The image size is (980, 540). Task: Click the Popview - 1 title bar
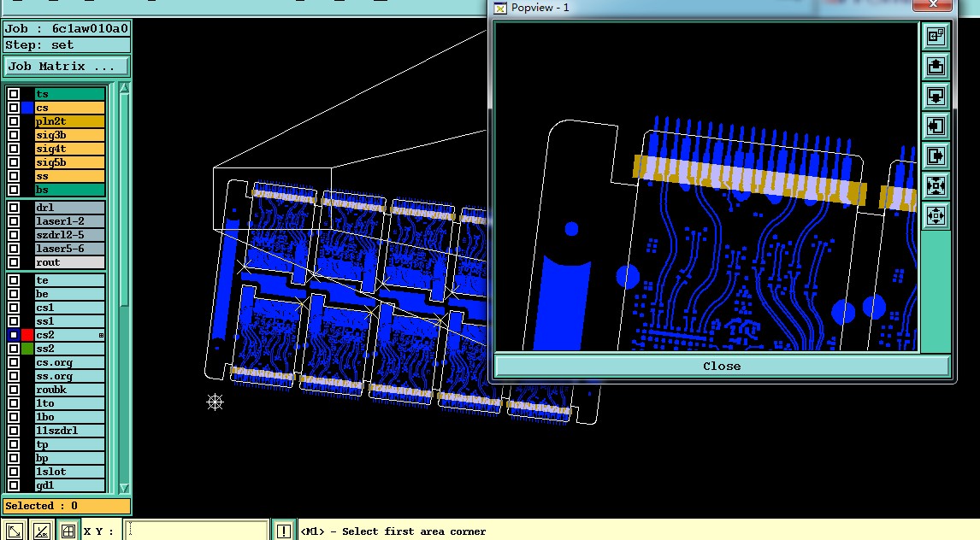click(700, 7)
